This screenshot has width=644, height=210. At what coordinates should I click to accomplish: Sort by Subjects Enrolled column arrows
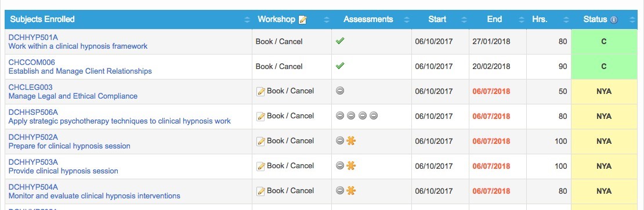(247, 20)
